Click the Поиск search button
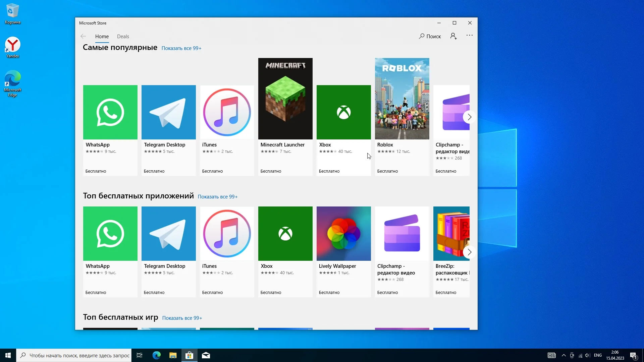 pyautogui.click(x=430, y=36)
